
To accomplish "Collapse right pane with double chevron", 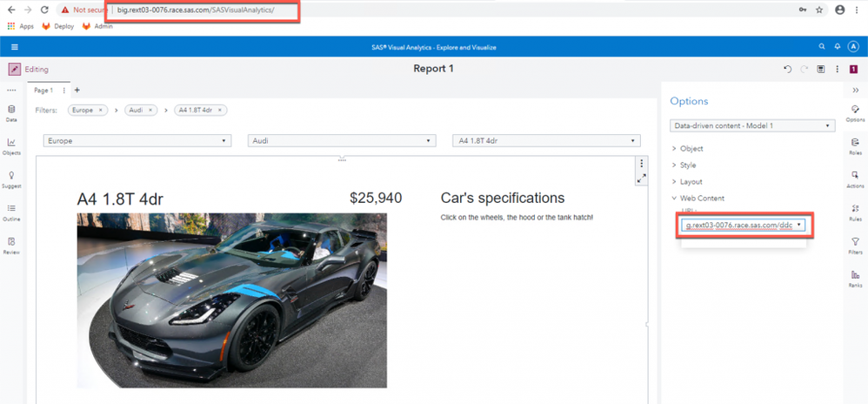I will click(855, 91).
